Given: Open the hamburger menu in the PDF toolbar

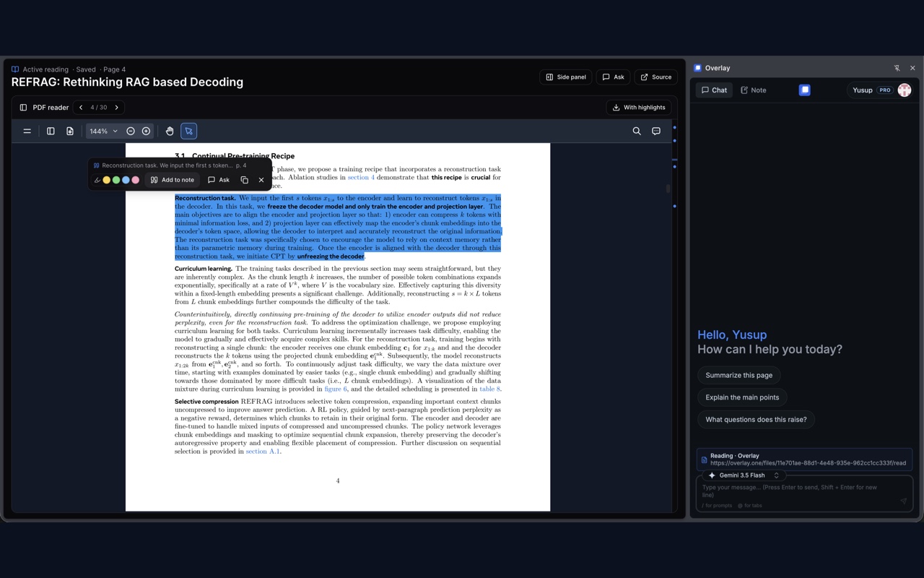Looking at the screenshot, I should pos(27,131).
